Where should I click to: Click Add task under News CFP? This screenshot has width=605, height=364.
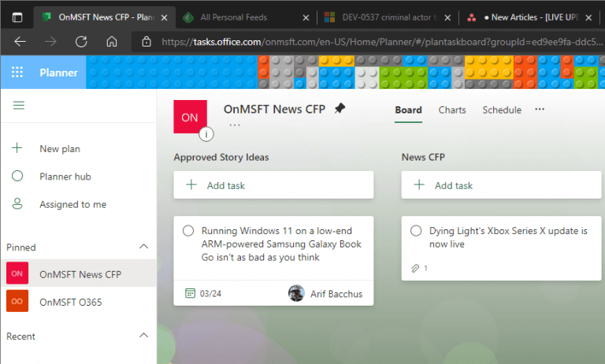coord(501,185)
